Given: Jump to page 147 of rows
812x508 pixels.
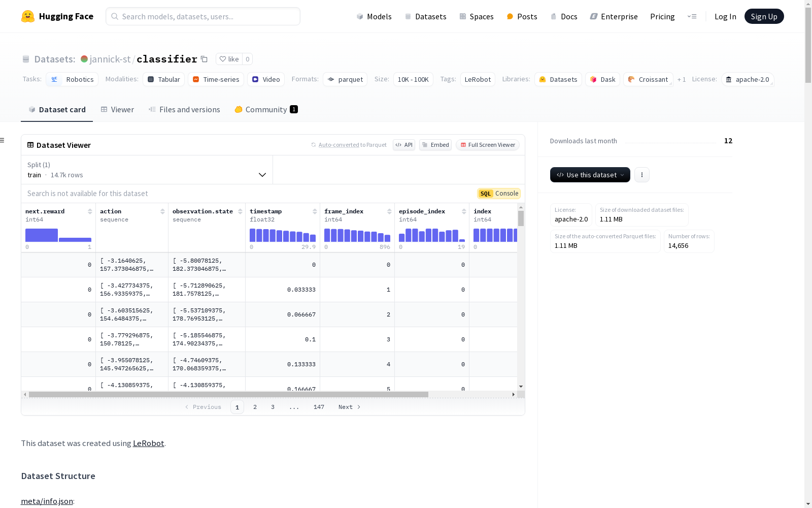Looking at the screenshot, I should [319, 407].
